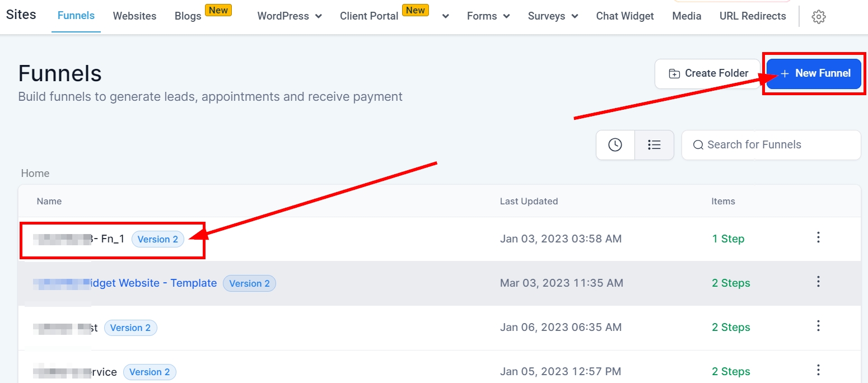Open the settings gear icon
This screenshot has height=383, width=868.
tap(818, 17)
